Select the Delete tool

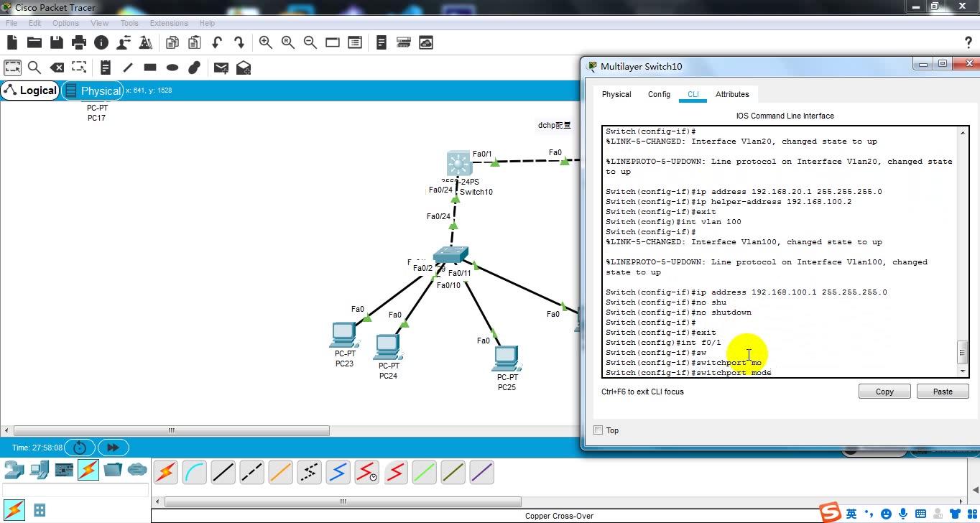tap(57, 68)
